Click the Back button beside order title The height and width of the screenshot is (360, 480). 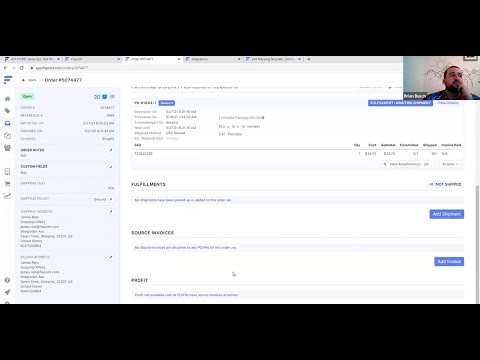coord(29,80)
